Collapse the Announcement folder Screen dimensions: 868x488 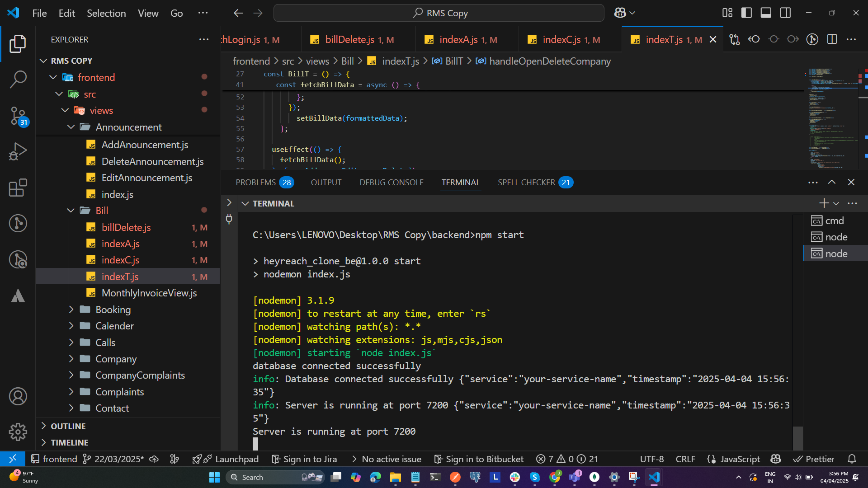128,127
